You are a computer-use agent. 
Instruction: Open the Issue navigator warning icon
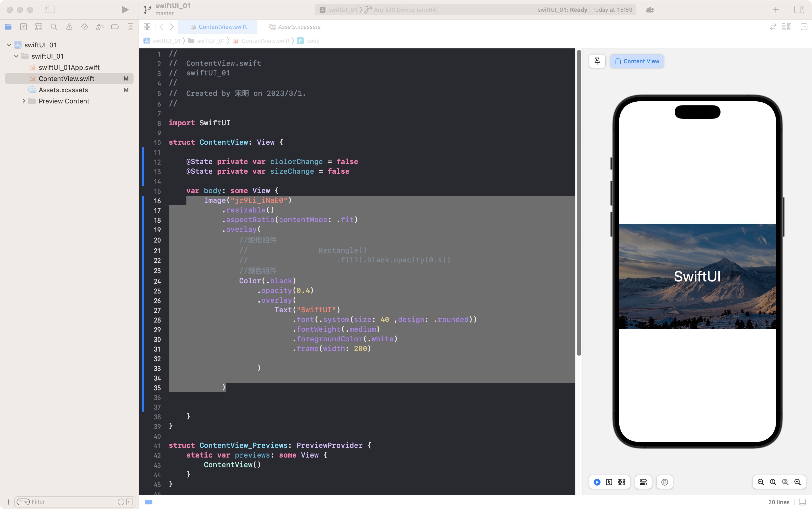[69, 26]
